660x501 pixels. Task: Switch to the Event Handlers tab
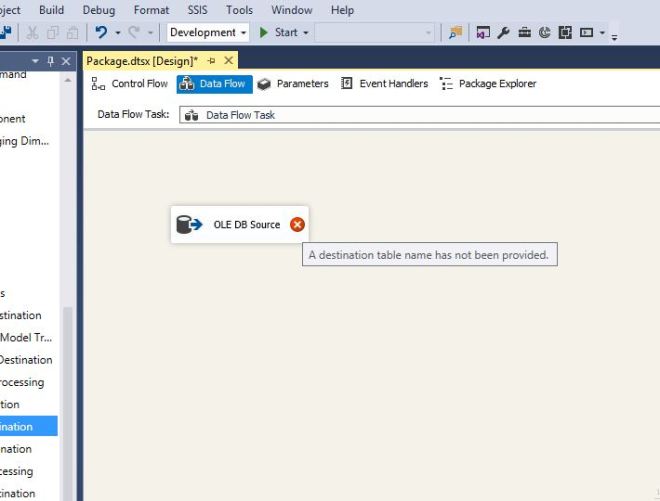click(x=385, y=84)
